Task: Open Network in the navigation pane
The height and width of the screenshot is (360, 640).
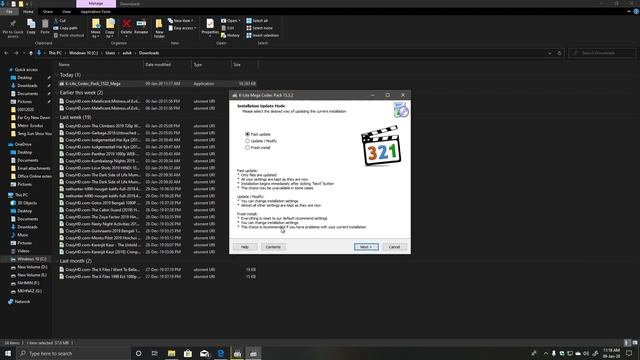Action: point(22,302)
